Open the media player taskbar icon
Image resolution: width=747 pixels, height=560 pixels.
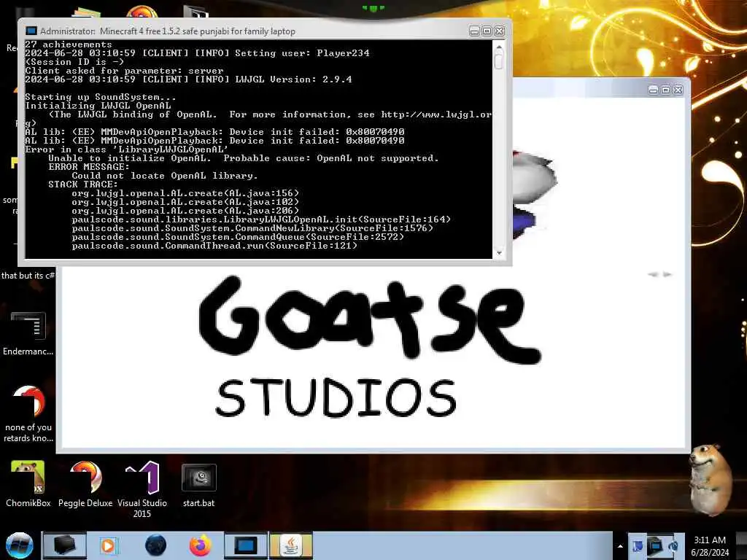click(x=109, y=545)
